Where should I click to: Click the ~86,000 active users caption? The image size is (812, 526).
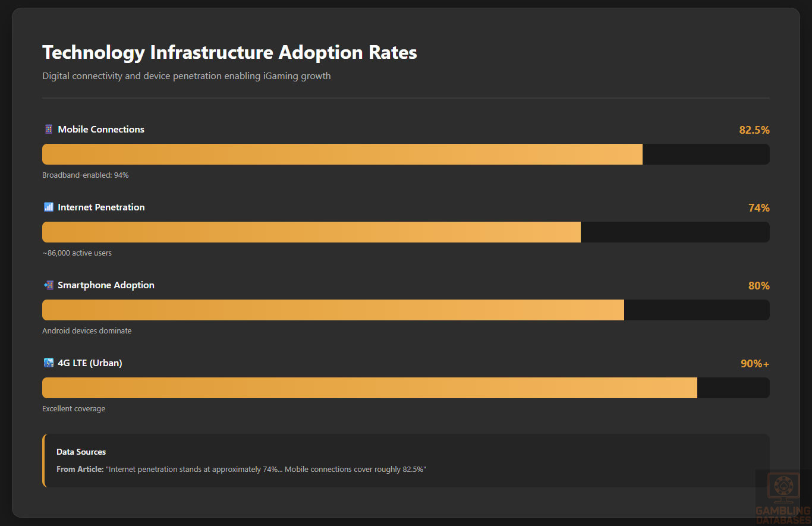click(x=77, y=253)
